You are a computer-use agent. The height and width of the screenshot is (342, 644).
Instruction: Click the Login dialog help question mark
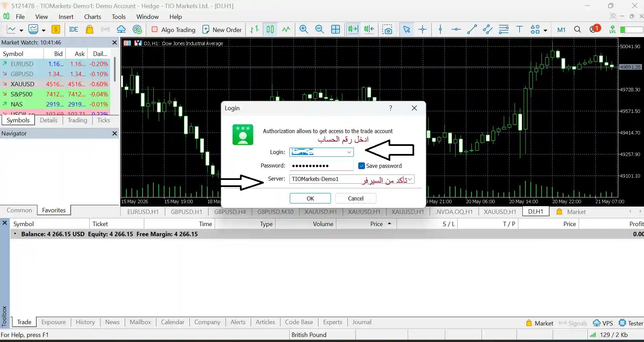click(x=391, y=108)
